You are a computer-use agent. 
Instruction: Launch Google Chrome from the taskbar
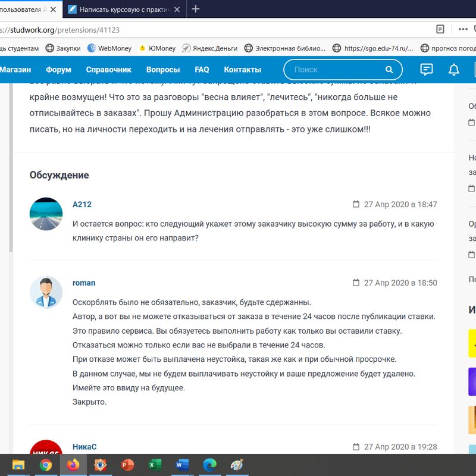click(46, 465)
